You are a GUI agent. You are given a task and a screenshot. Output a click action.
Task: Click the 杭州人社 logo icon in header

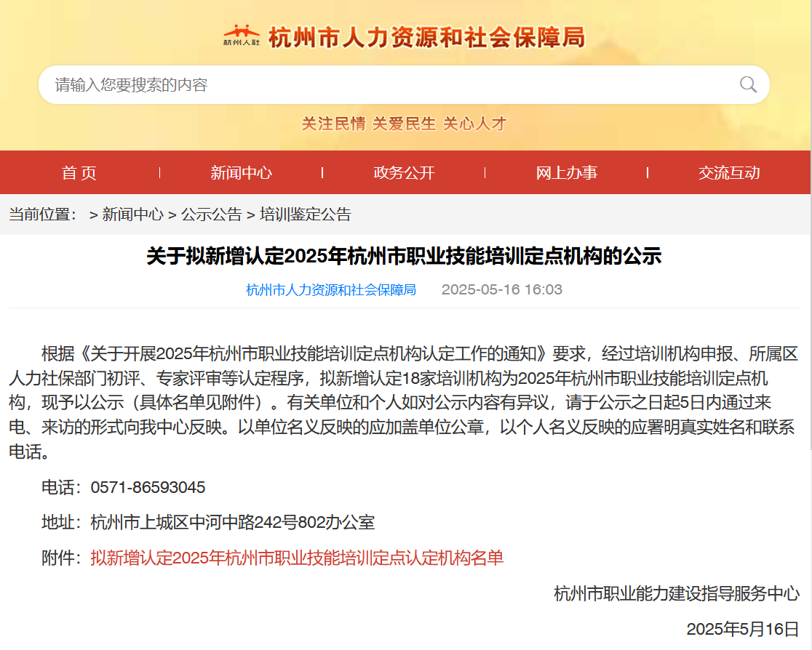(x=242, y=36)
